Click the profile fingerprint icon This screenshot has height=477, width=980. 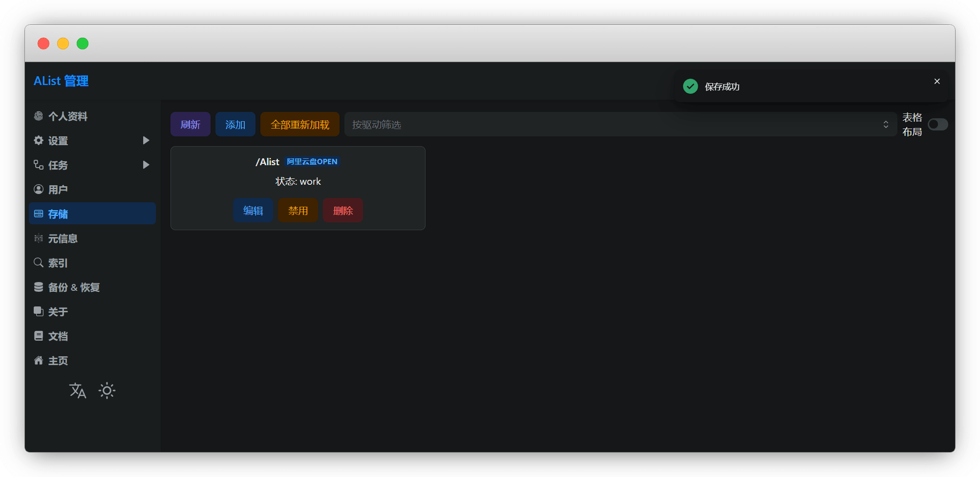coord(39,116)
